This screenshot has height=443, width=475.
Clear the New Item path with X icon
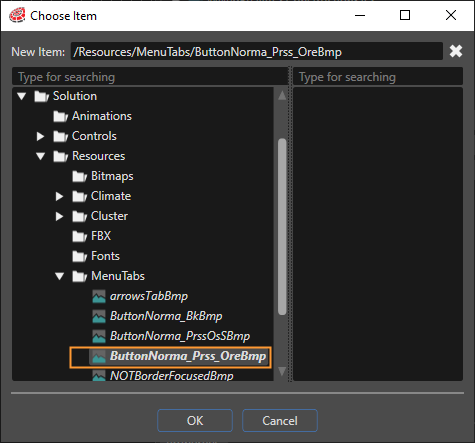pos(455,51)
